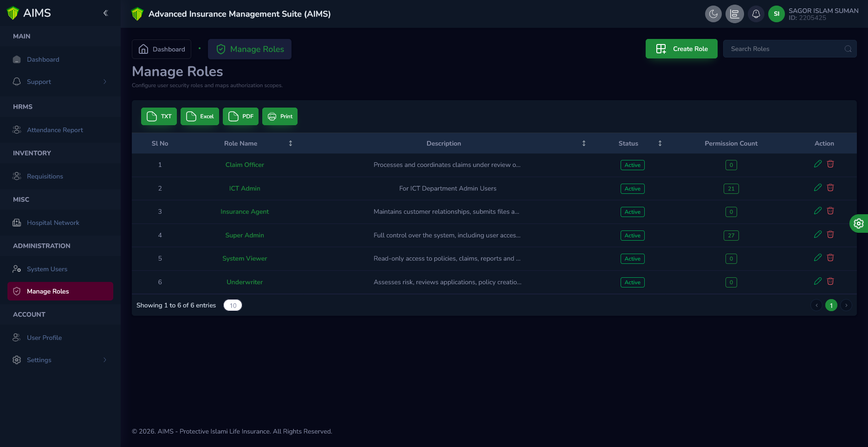
Task: Open Dashboard in the sidebar
Action: click(60, 59)
